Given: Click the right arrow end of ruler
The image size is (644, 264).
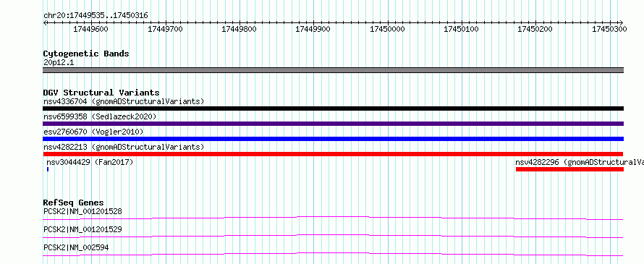Looking at the screenshot, I should click(x=622, y=22).
